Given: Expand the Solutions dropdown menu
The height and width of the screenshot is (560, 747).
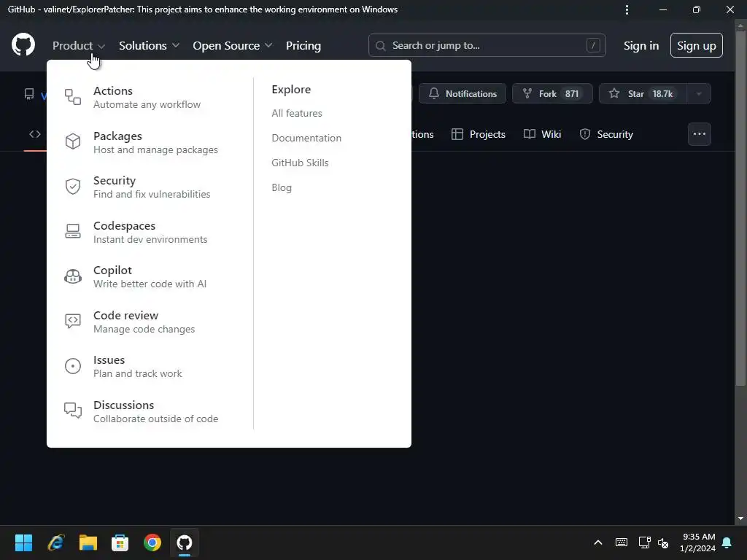Looking at the screenshot, I should [x=149, y=46].
